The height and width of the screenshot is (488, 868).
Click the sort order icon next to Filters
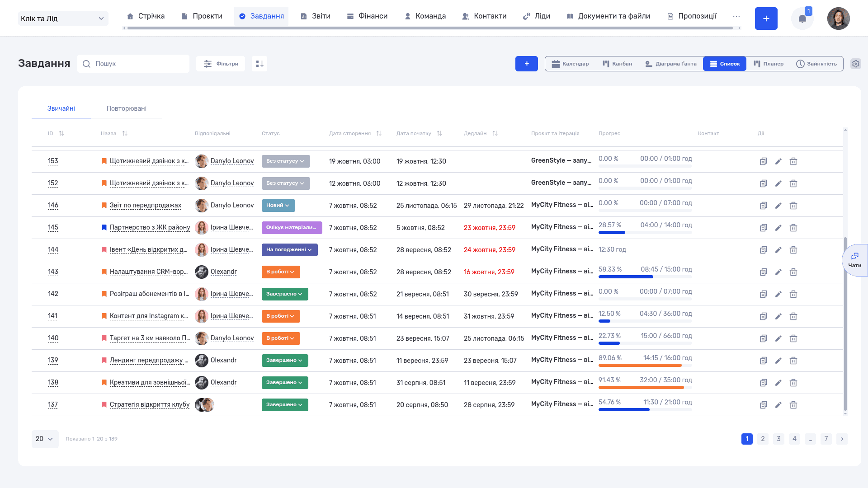click(259, 64)
